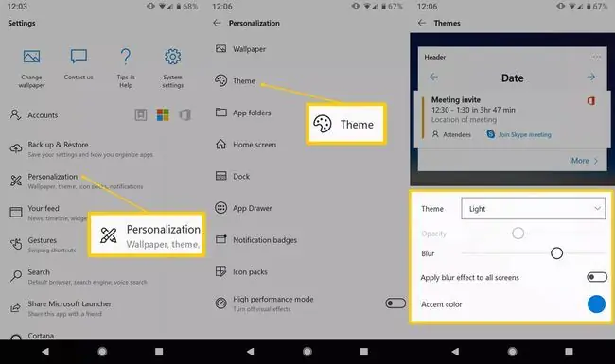Choose the blue Accent color swatch
This screenshot has width=615, height=364.
pyautogui.click(x=596, y=304)
